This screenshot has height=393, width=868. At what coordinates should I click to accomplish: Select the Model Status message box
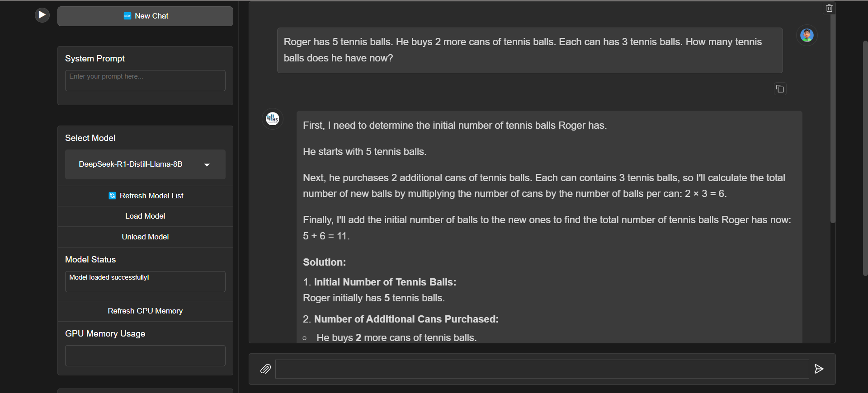pos(145,281)
